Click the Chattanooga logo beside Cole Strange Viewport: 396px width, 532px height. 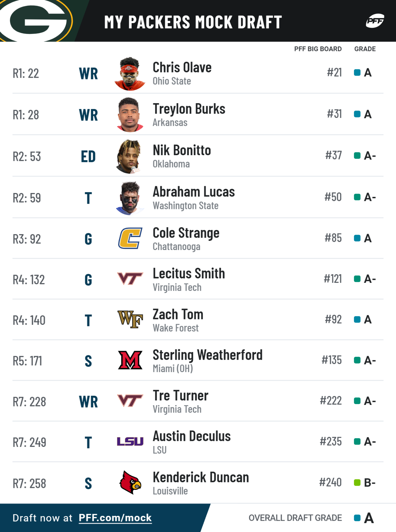point(130,238)
